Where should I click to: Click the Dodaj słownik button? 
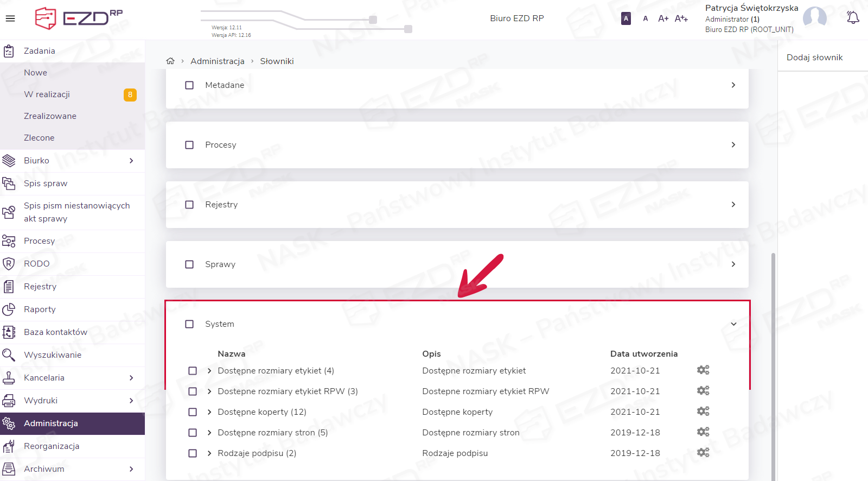(814, 58)
